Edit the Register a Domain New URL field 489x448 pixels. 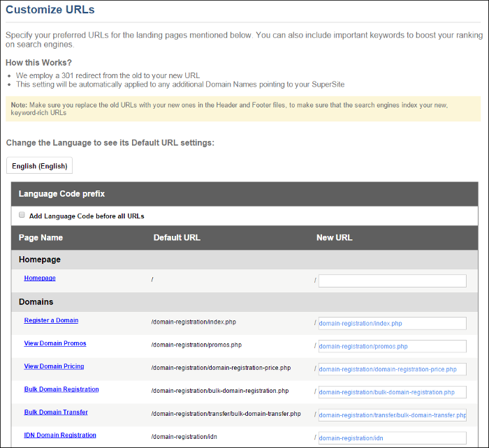[x=392, y=323]
